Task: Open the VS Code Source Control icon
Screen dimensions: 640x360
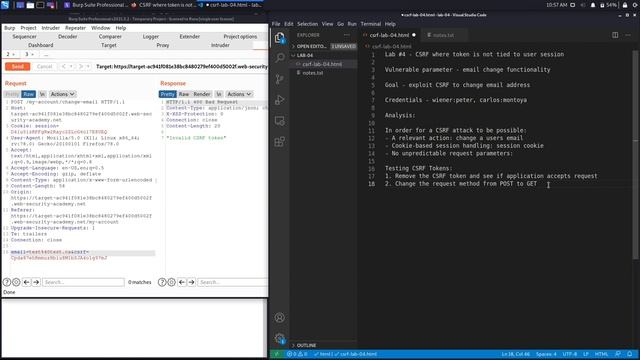Action: 280,79
